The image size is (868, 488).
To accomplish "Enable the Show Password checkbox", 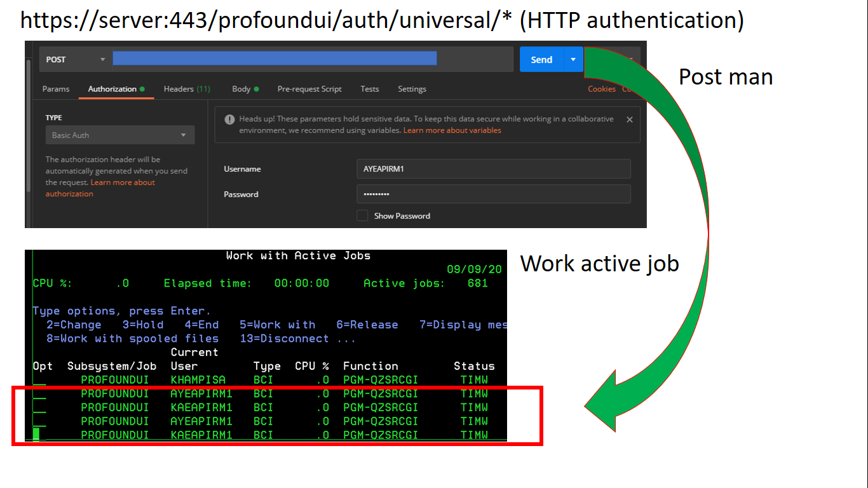I will [362, 215].
